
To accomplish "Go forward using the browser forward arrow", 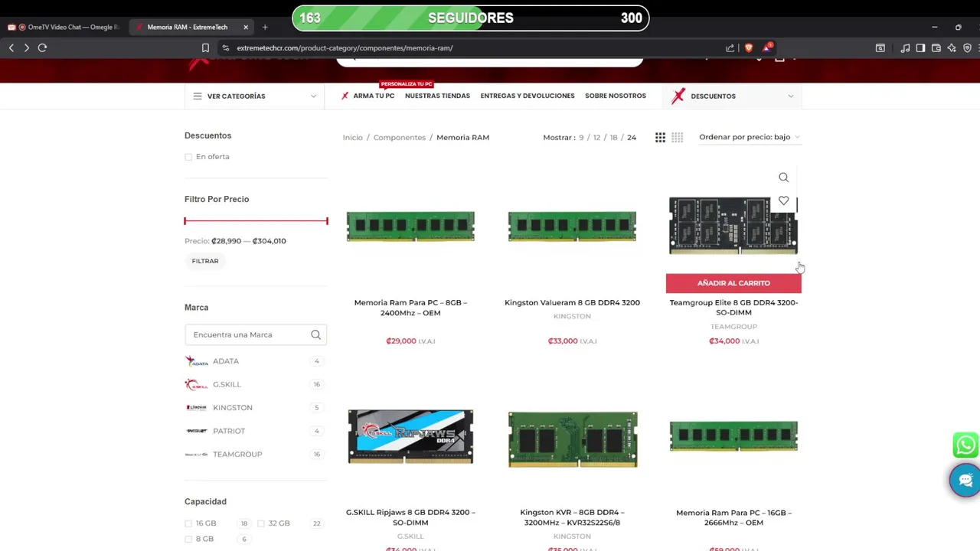I will tap(27, 47).
